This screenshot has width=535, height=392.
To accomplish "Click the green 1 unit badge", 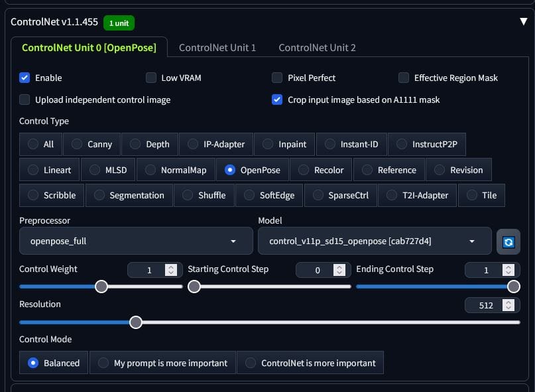I will 119,23.
